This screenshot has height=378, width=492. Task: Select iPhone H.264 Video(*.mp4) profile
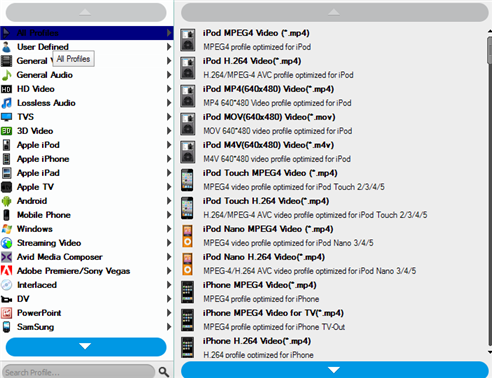coord(333,347)
